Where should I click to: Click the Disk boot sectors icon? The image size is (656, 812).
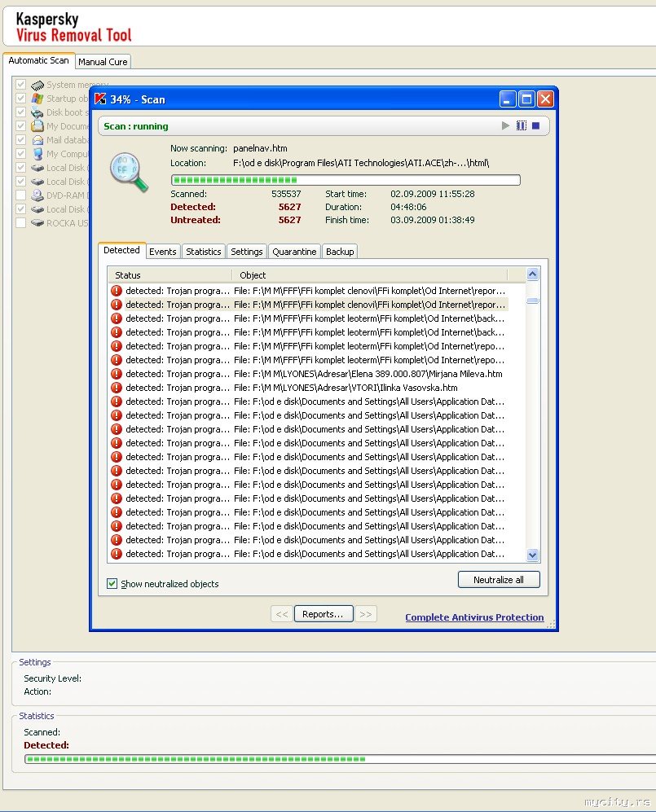coord(37,112)
